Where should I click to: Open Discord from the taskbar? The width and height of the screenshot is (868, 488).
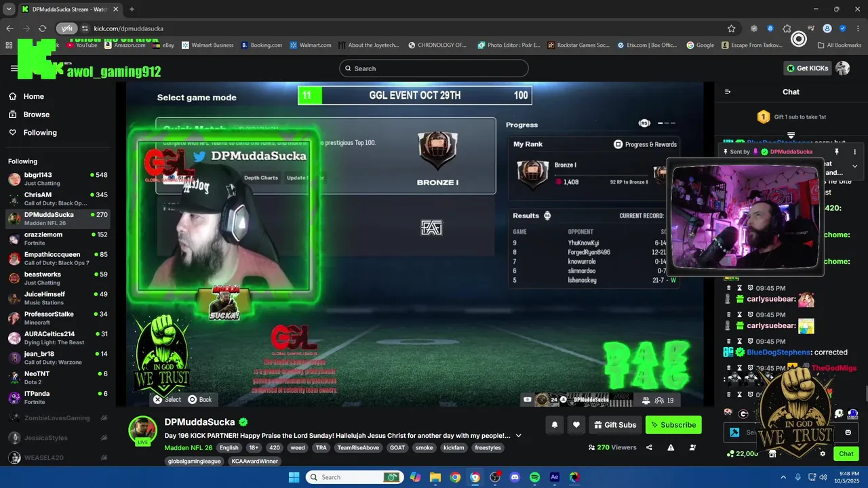click(x=515, y=477)
